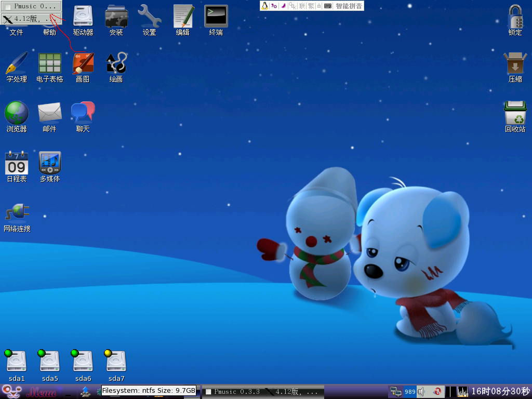Click the show-desktop arrow icon in taskbar
532x399 pixels.
86,392
